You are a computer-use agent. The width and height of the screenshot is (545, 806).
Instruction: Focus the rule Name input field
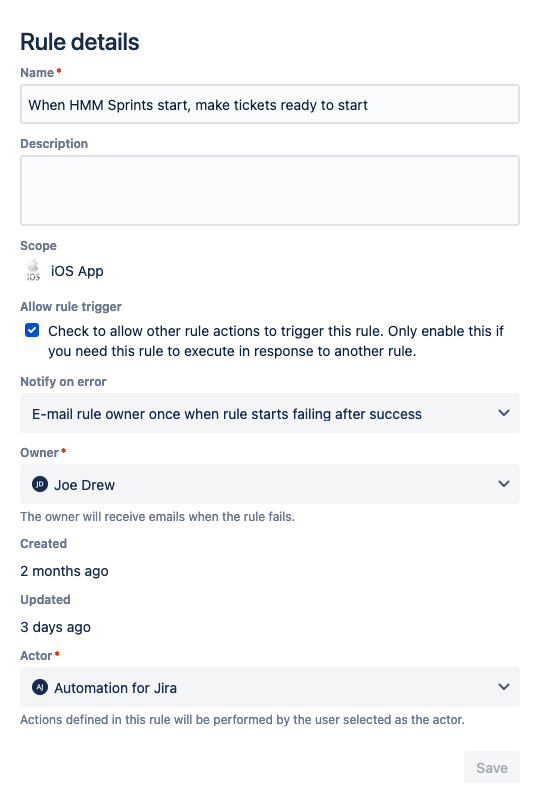point(270,104)
